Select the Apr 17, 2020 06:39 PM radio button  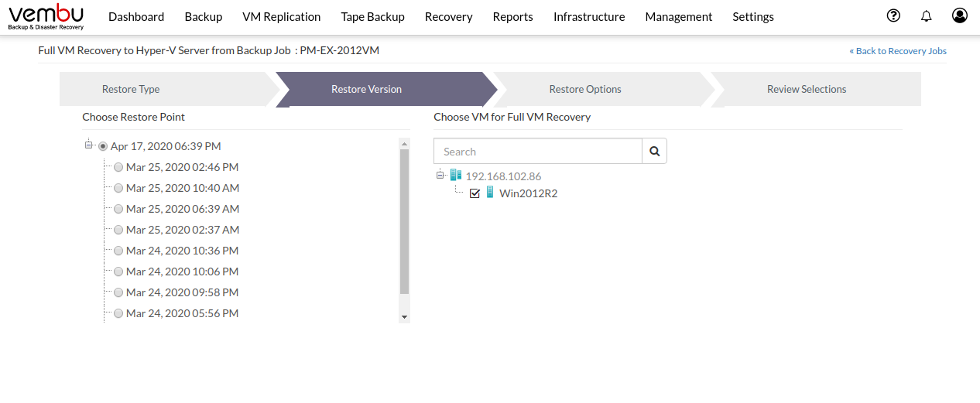click(103, 146)
